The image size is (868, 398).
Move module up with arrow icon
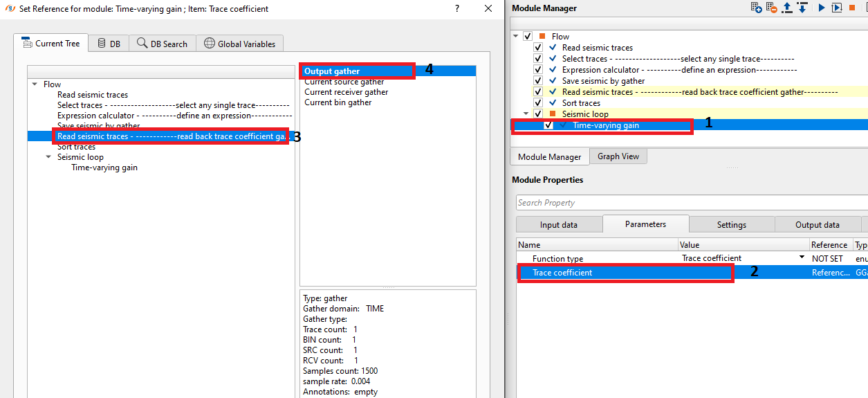coord(787,8)
